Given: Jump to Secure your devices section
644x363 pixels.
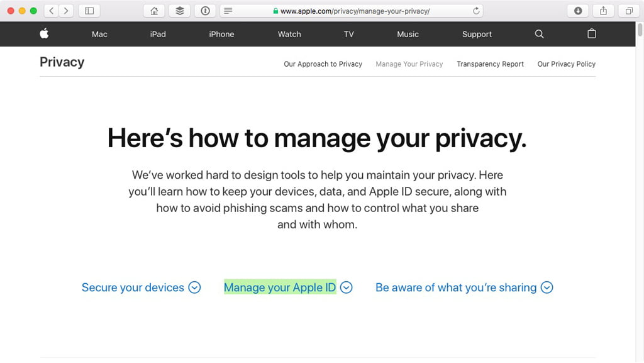Looking at the screenshot, I should (x=133, y=288).
